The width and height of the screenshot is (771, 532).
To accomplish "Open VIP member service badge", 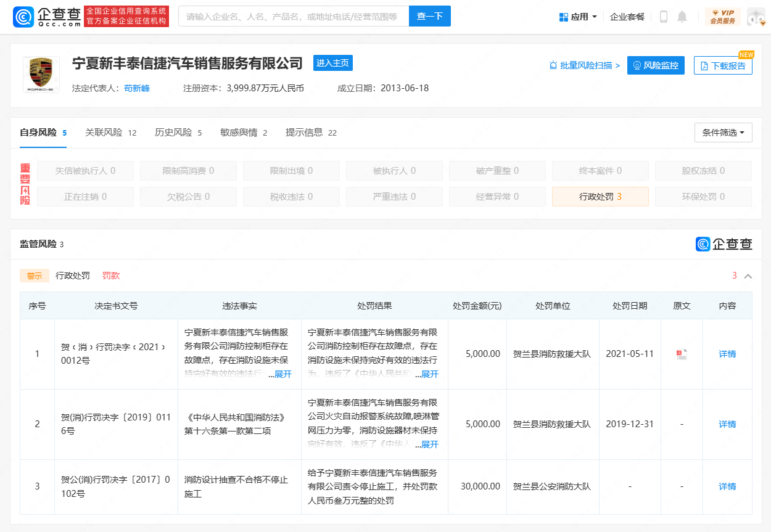I will [x=722, y=17].
